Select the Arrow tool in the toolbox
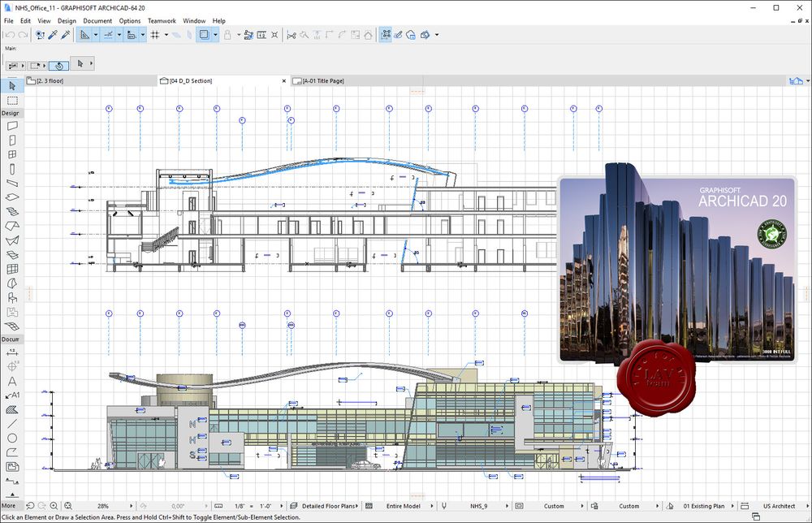This screenshot has width=812, height=523. 12,86
